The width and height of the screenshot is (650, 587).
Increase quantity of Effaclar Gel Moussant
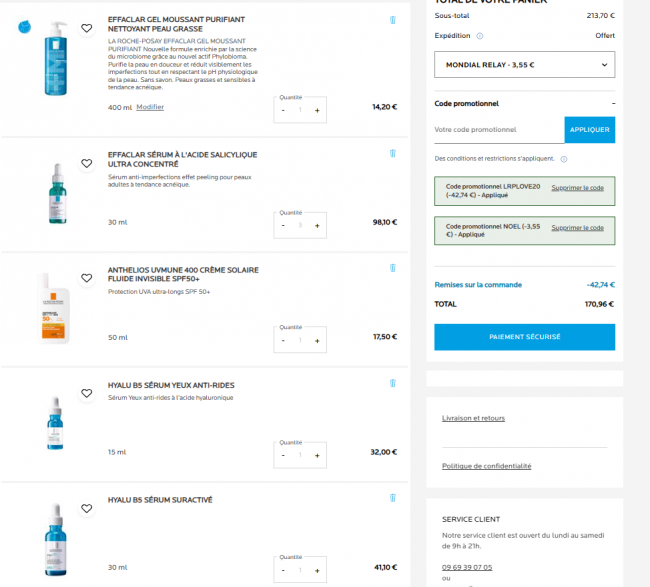[x=317, y=110]
